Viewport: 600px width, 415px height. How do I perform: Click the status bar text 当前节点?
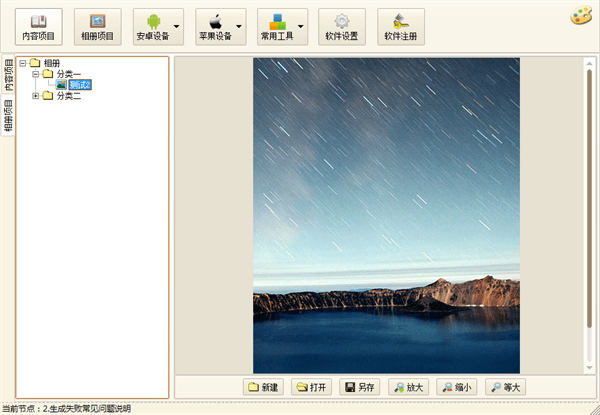(x=66, y=408)
